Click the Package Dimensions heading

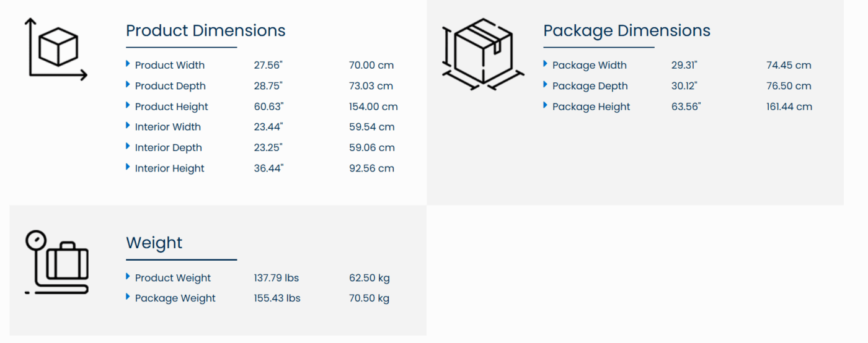pos(626,31)
